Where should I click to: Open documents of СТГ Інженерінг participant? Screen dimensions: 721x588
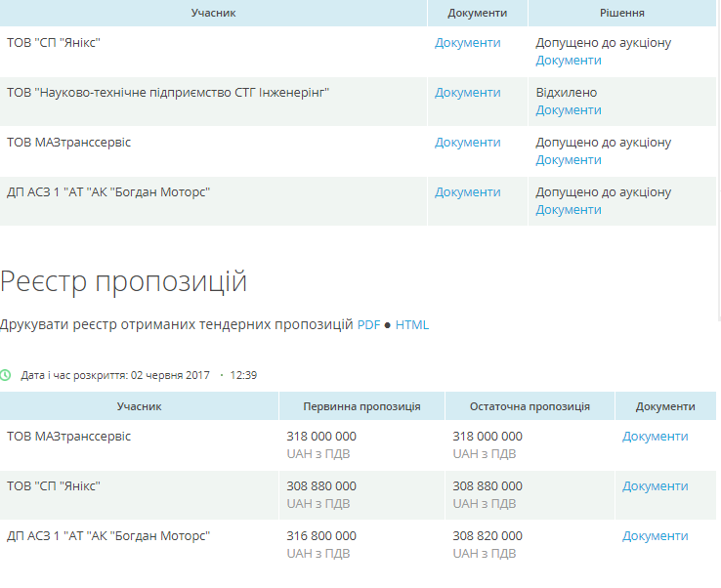[467, 93]
